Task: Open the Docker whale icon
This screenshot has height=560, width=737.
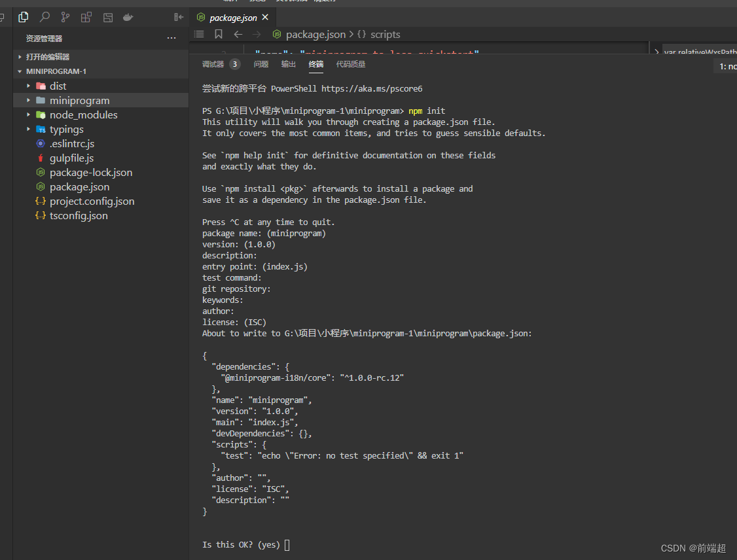Action: click(x=128, y=18)
